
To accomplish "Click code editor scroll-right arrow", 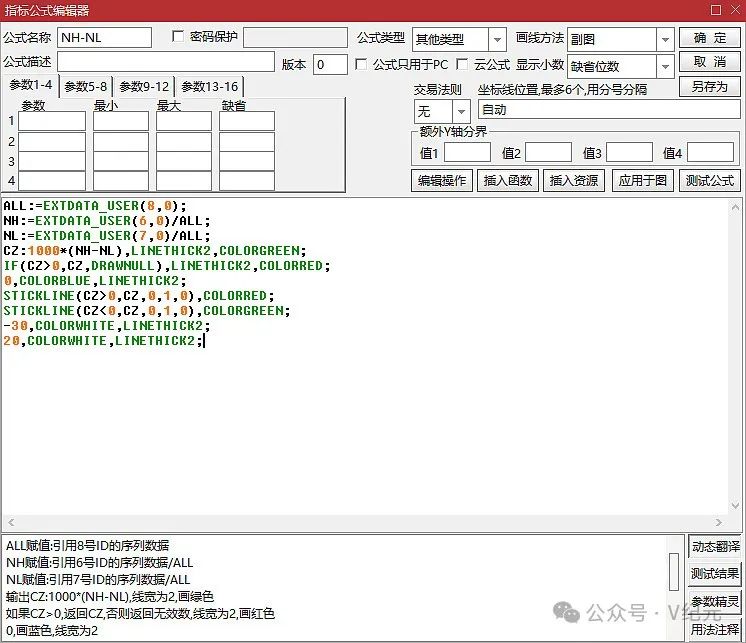I will pos(719,522).
